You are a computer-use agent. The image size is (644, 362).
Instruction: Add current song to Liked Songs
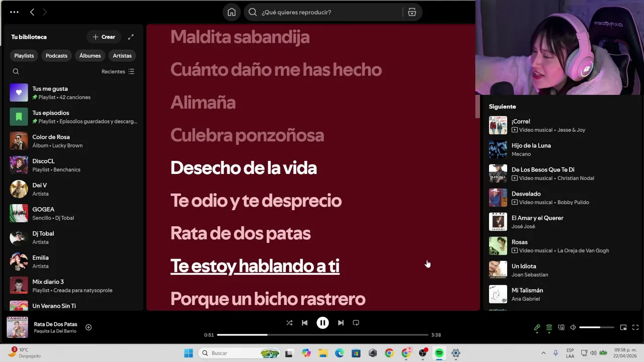(89, 327)
